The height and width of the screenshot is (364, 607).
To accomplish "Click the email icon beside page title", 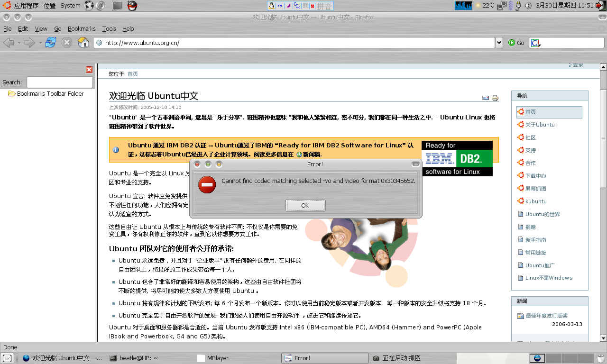I will [486, 98].
